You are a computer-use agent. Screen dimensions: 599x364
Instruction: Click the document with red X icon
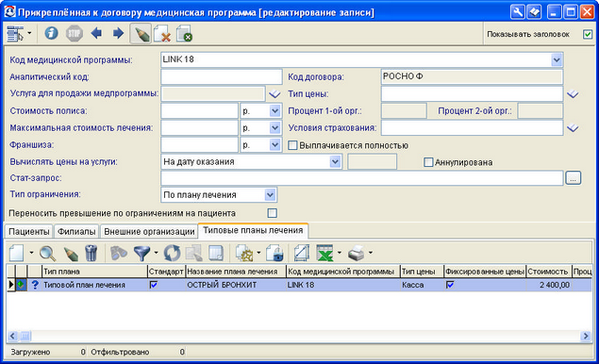[162, 34]
